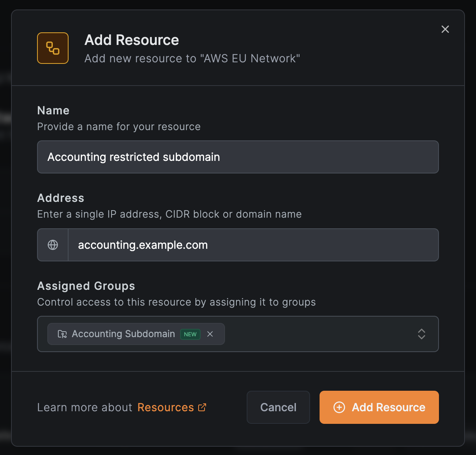The width and height of the screenshot is (476, 455).
Task: Click the AWS EU Network subtitle text
Action: (x=192, y=58)
